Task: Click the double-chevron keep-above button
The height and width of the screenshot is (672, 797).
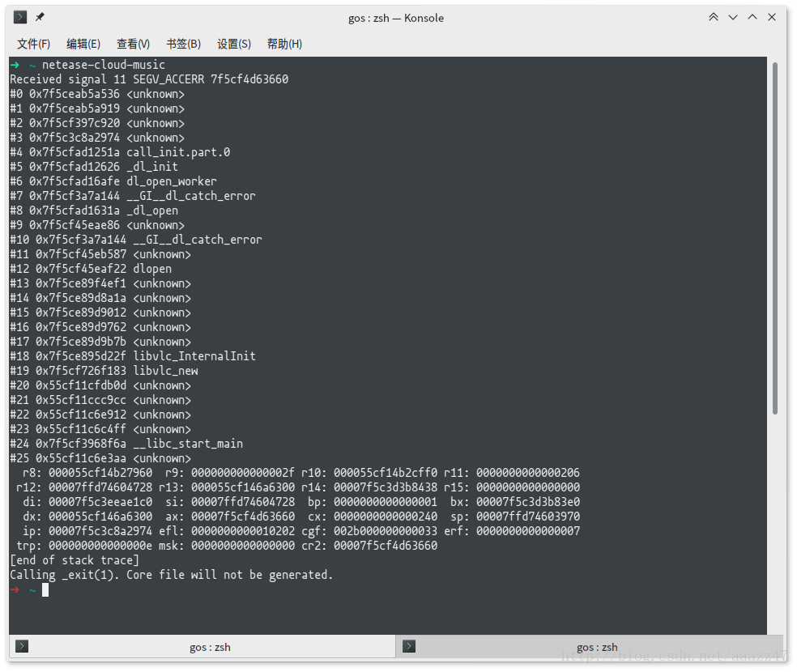Action: pyautogui.click(x=714, y=17)
